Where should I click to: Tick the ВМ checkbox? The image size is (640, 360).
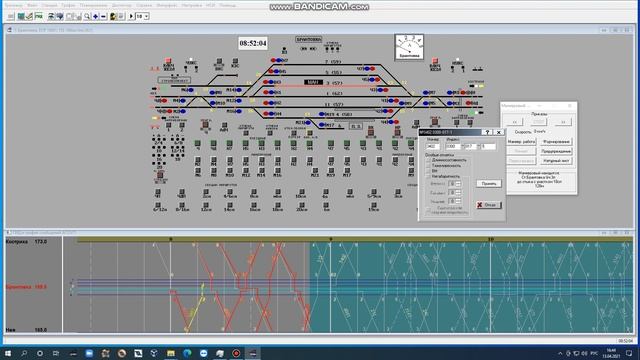(x=428, y=171)
